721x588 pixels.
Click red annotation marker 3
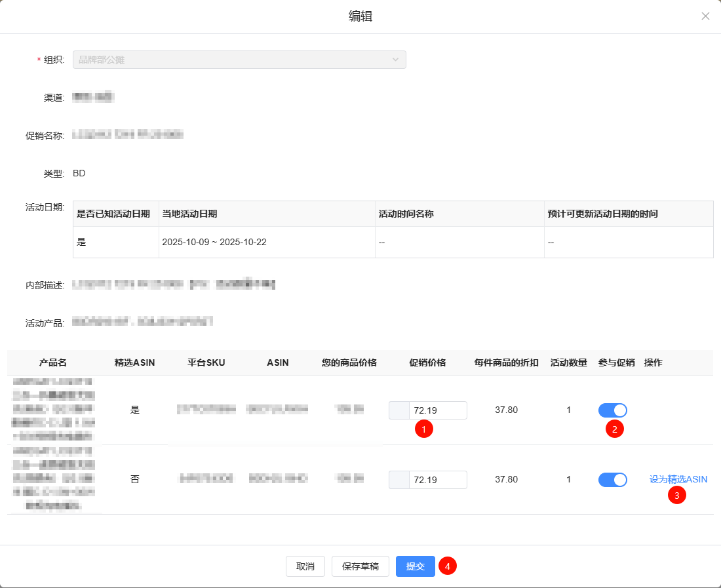[x=677, y=496]
